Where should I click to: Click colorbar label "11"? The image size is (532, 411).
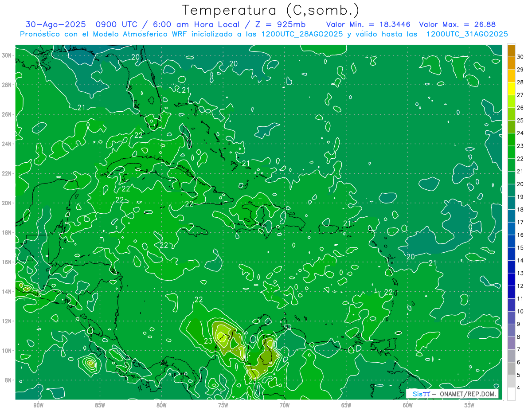pyautogui.click(x=520, y=299)
